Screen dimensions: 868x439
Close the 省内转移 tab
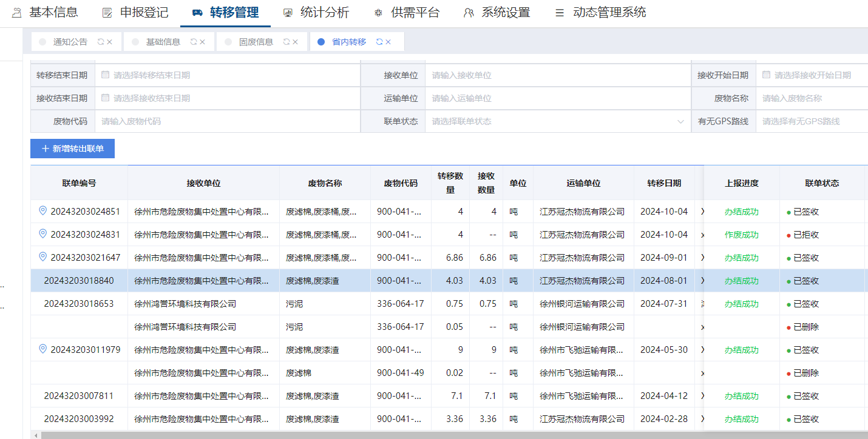tap(388, 42)
